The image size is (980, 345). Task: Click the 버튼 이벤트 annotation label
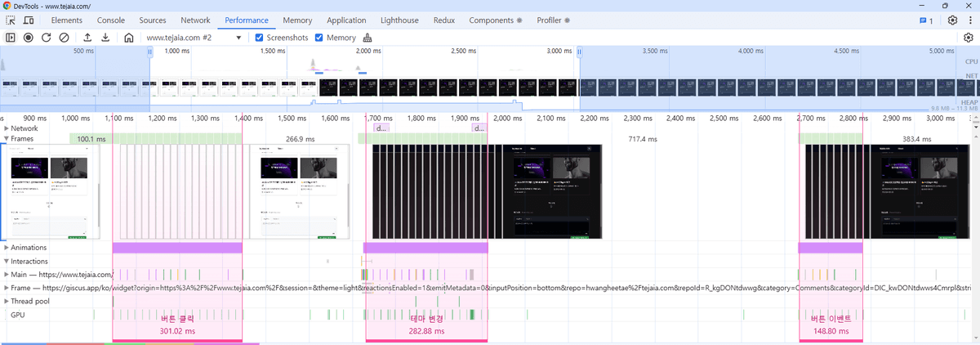[831, 320]
